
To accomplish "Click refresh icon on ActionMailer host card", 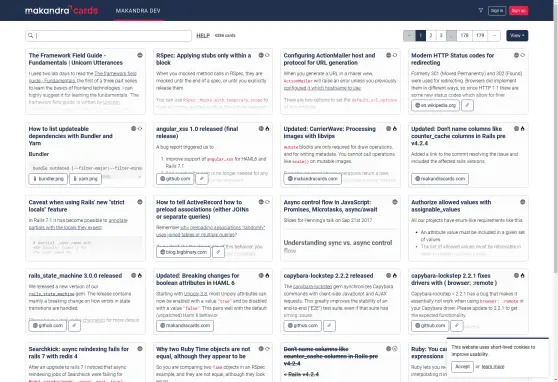I will click(395, 55).
